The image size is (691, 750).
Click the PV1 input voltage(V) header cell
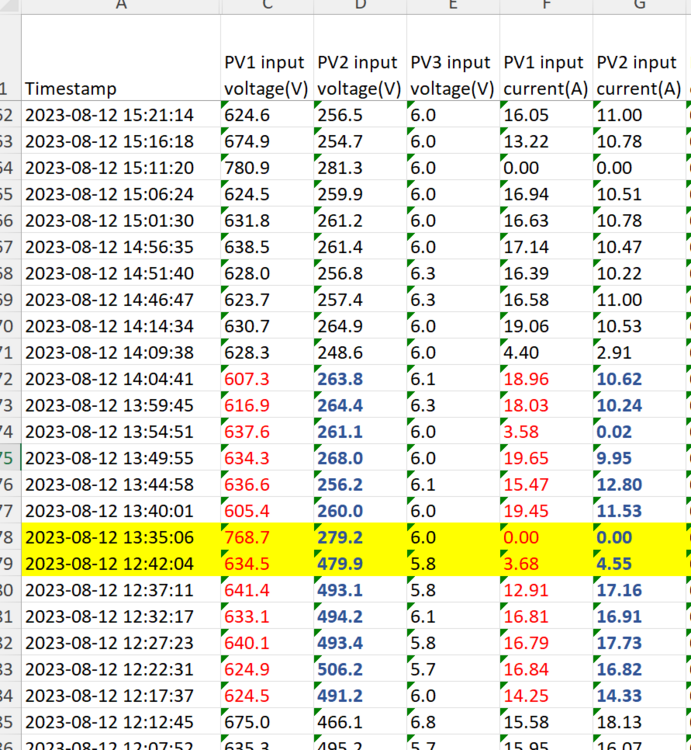coord(267,58)
